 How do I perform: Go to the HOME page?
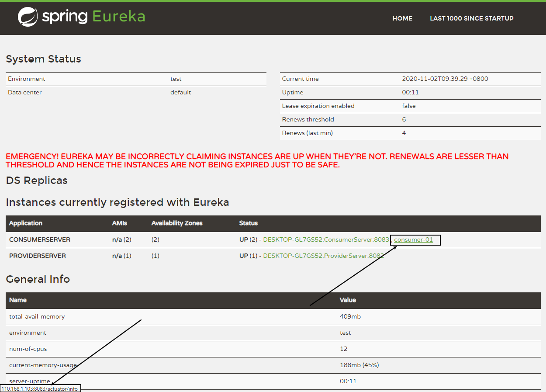pyautogui.click(x=402, y=18)
